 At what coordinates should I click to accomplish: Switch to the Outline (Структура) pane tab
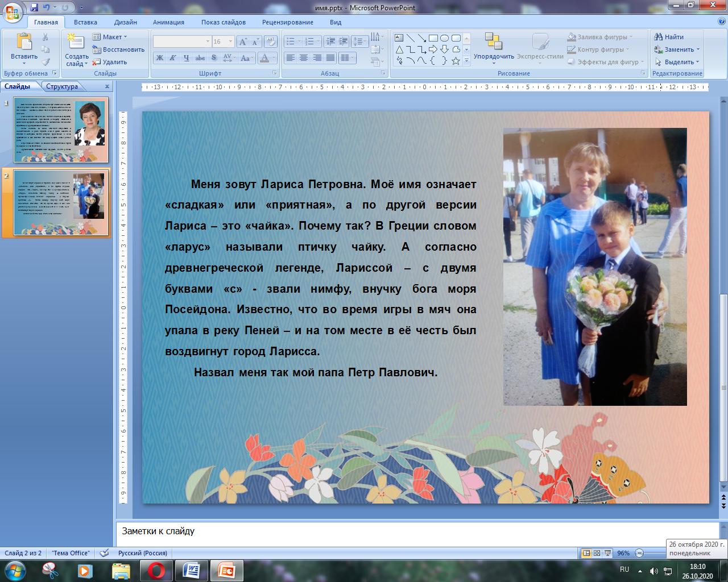point(62,86)
